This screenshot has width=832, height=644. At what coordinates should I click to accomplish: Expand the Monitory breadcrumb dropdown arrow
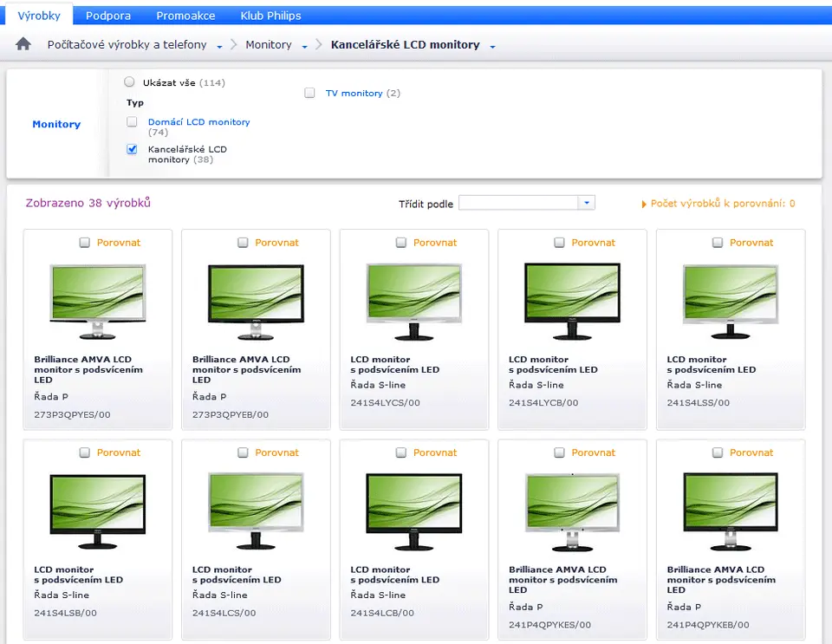304,47
